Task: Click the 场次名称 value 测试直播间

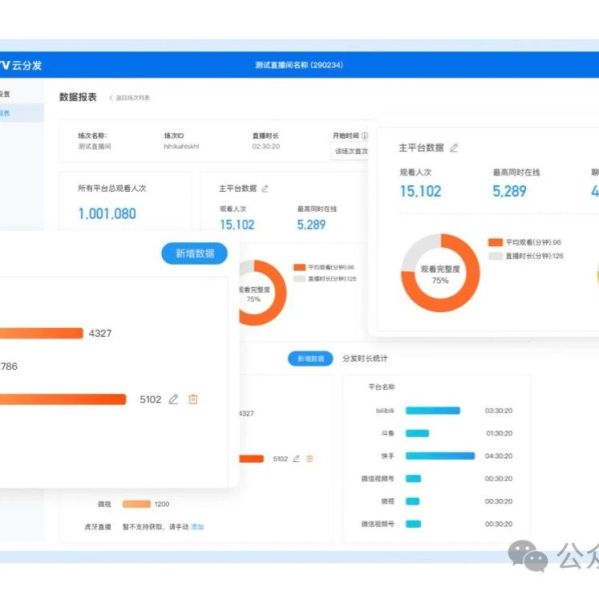Action: point(95,147)
